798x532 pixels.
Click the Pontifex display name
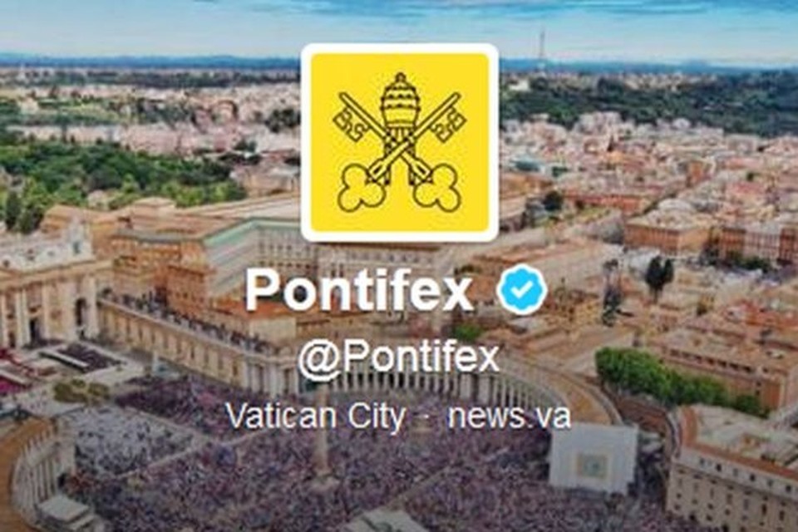(x=359, y=290)
